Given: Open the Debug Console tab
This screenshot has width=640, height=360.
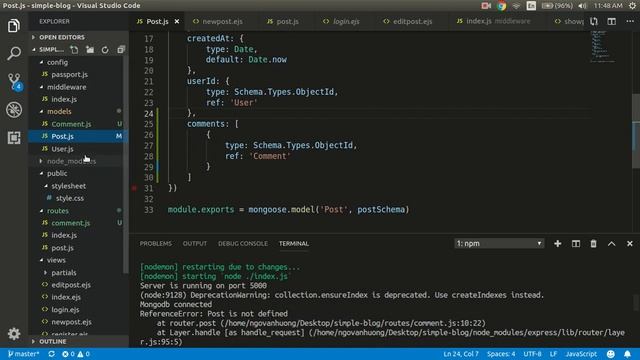Looking at the screenshot, I should point(243,244).
